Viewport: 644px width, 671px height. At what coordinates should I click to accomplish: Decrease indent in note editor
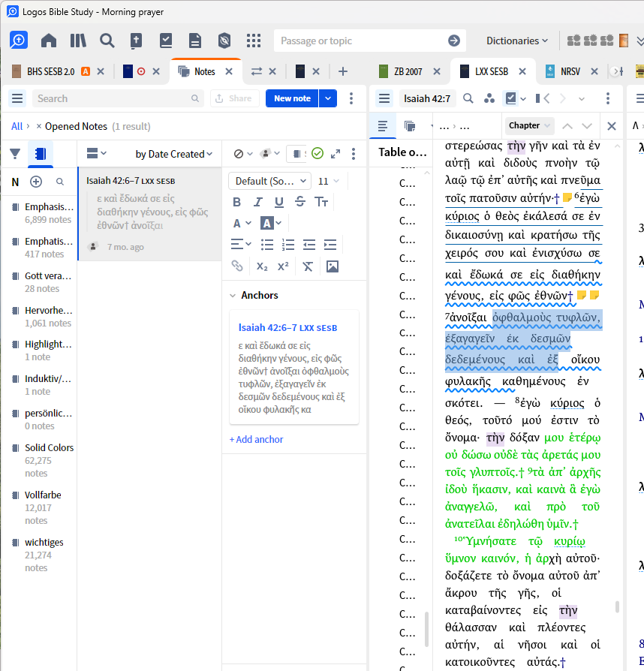pyautogui.click(x=309, y=245)
